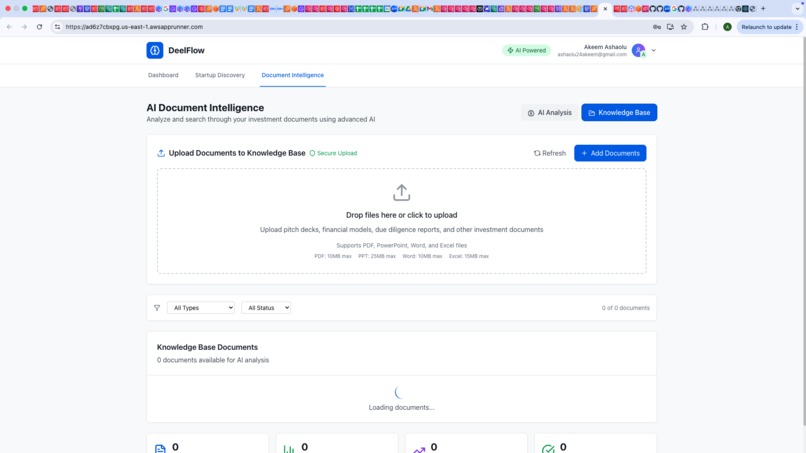Click the DeelFlow logo icon
The image size is (806, 453).
(x=154, y=50)
